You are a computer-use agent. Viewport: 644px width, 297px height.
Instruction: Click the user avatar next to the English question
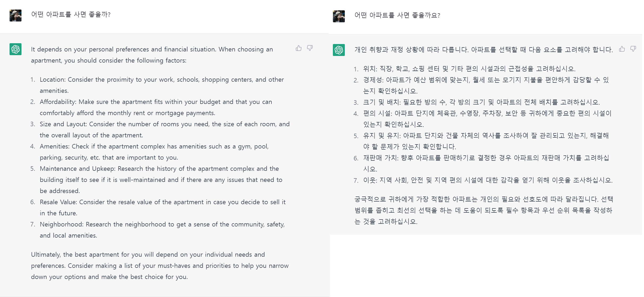tap(15, 15)
